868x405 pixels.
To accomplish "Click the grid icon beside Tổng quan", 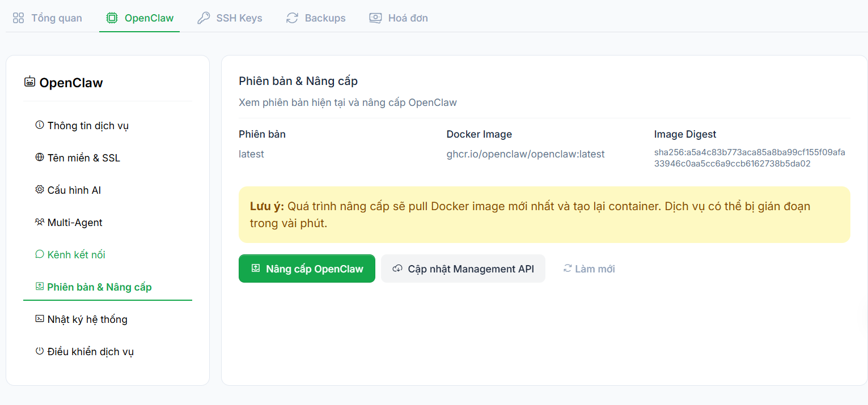I will [19, 18].
